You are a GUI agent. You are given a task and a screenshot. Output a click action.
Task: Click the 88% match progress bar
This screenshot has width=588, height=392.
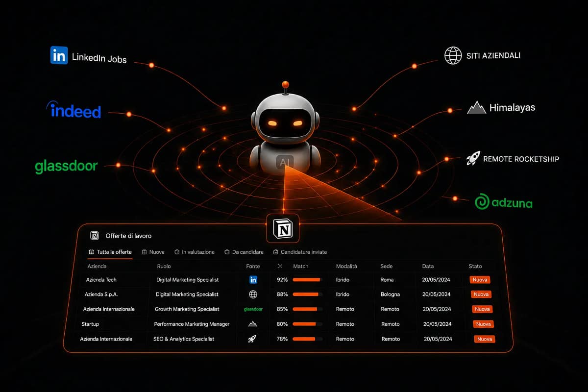coord(307,294)
